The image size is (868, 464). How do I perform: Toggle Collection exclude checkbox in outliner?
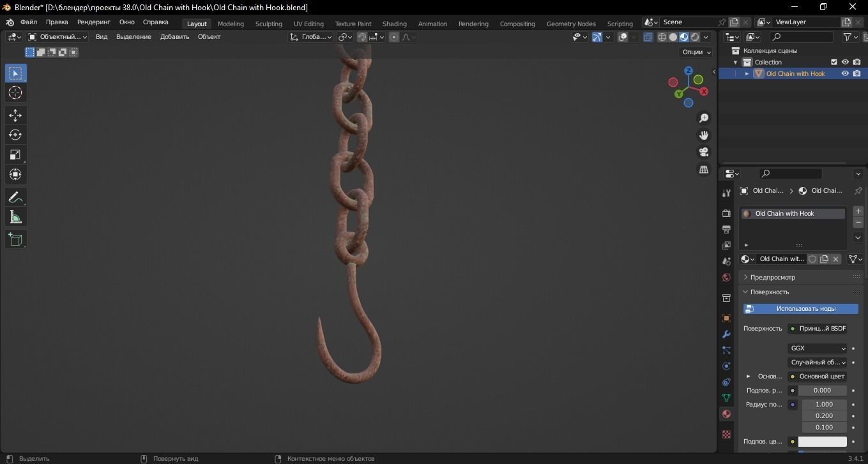834,62
